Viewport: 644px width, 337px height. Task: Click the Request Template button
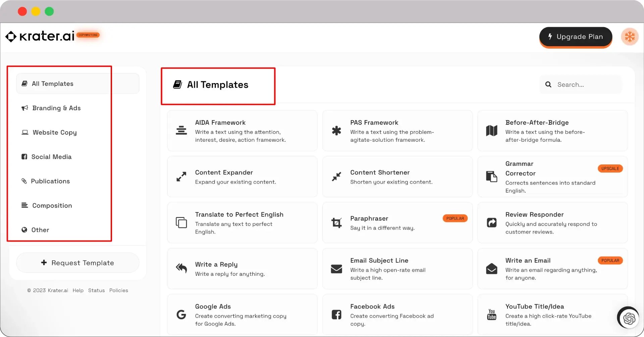[78, 263]
